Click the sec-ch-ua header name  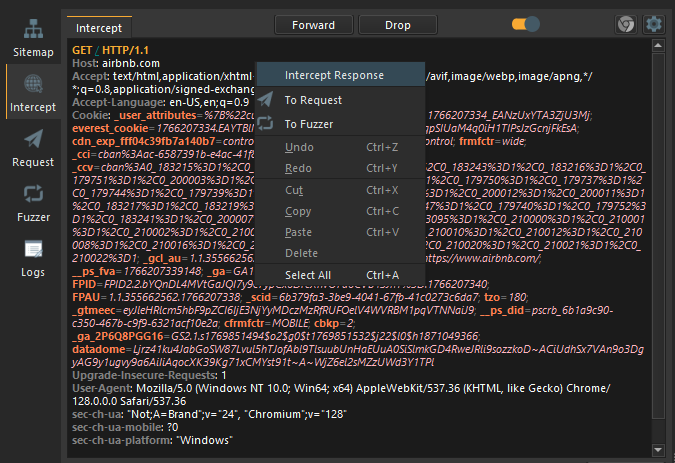click(97, 414)
